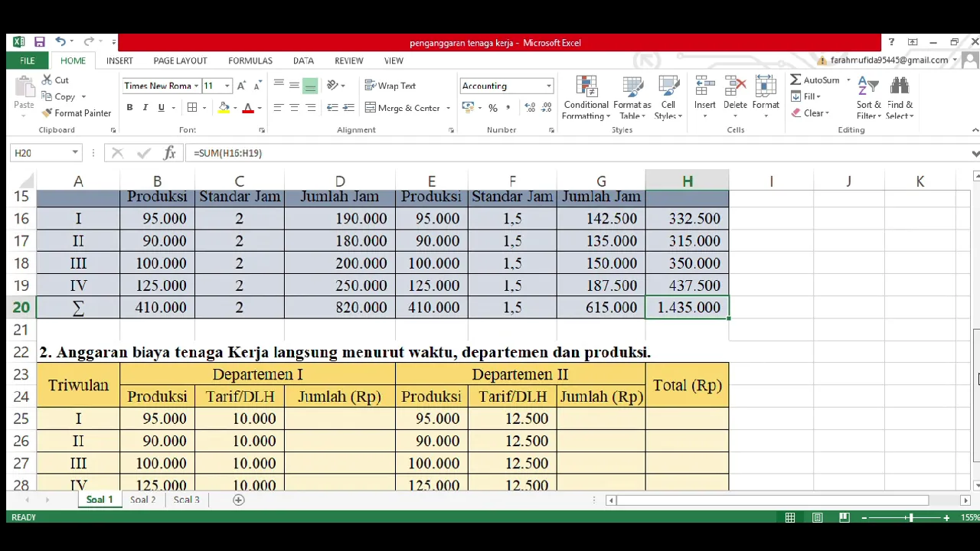Align the text to the right
Image resolution: width=980 pixels, height=551 pixels.
coord(311,108)
